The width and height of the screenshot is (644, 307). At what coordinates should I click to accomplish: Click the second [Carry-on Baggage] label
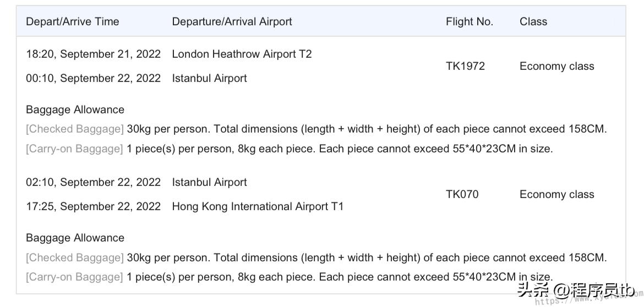pos(74,277)
